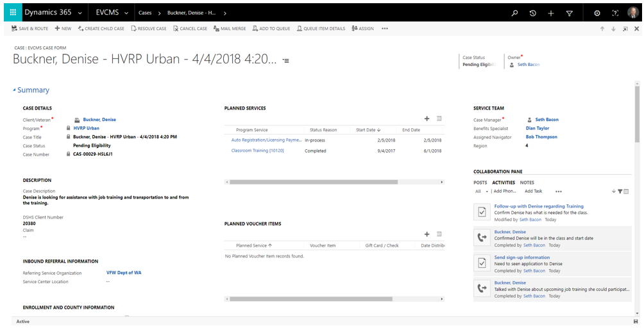The image size is (644, 328).
Task: Switch to the Posts tab
Action: [480, 183]
